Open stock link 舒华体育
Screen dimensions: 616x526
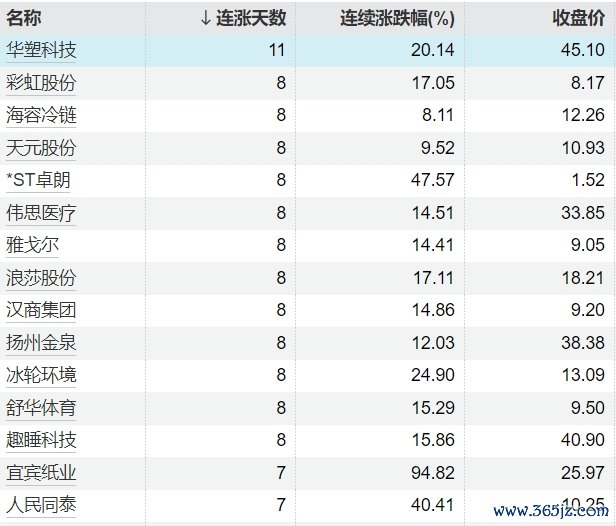41,408
